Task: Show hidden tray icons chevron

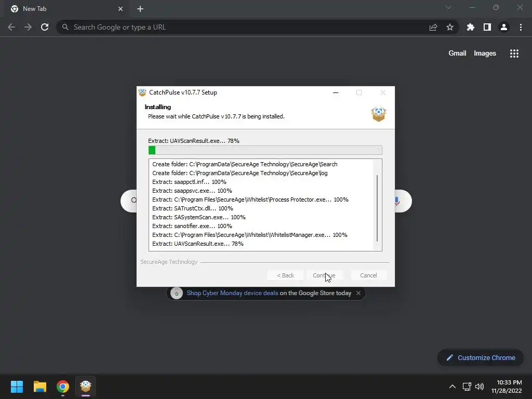Action: pos(453,387)
